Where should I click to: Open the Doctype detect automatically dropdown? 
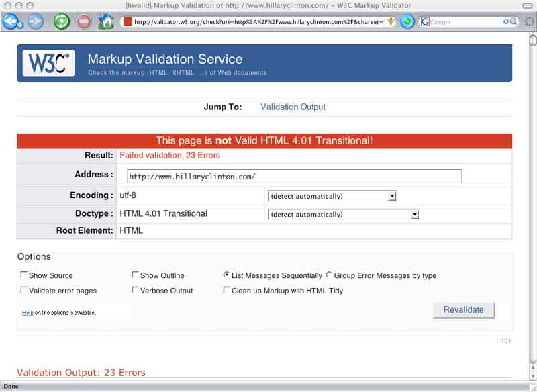344,215
